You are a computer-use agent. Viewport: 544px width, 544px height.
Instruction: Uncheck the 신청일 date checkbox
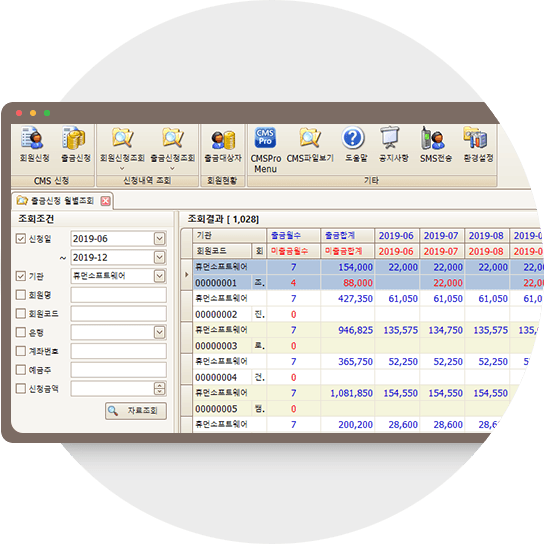pyautogui.click(x=21, y=239)
